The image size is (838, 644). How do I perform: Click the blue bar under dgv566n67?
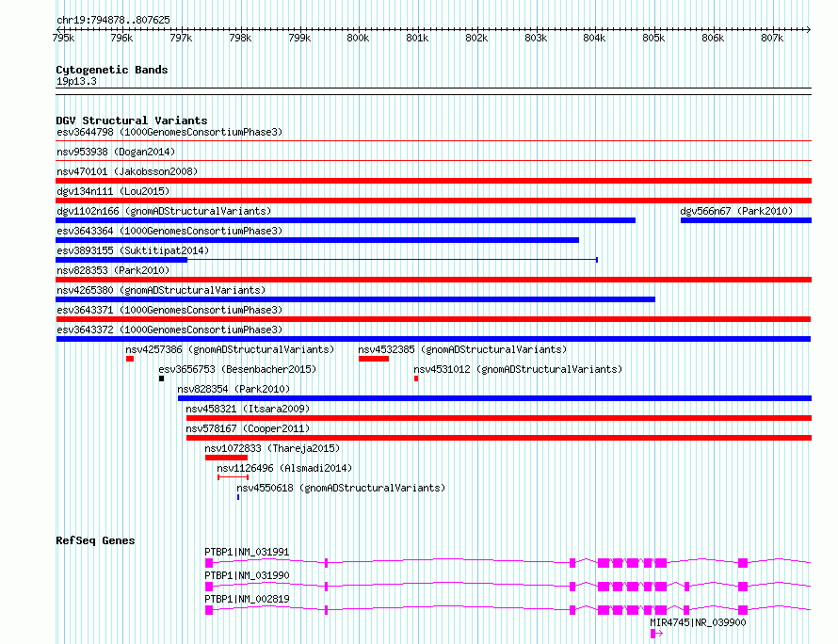(746, 220)
